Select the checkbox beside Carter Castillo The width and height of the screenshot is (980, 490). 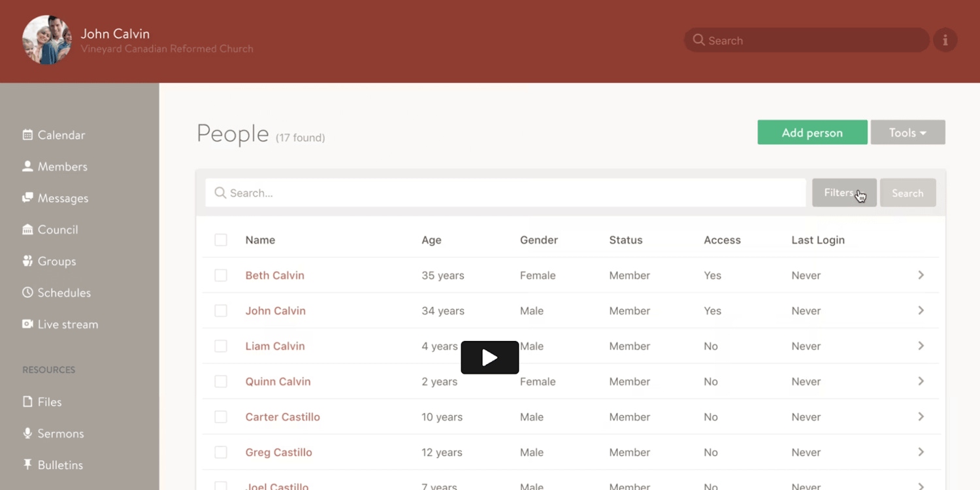(x=221, y=417)
